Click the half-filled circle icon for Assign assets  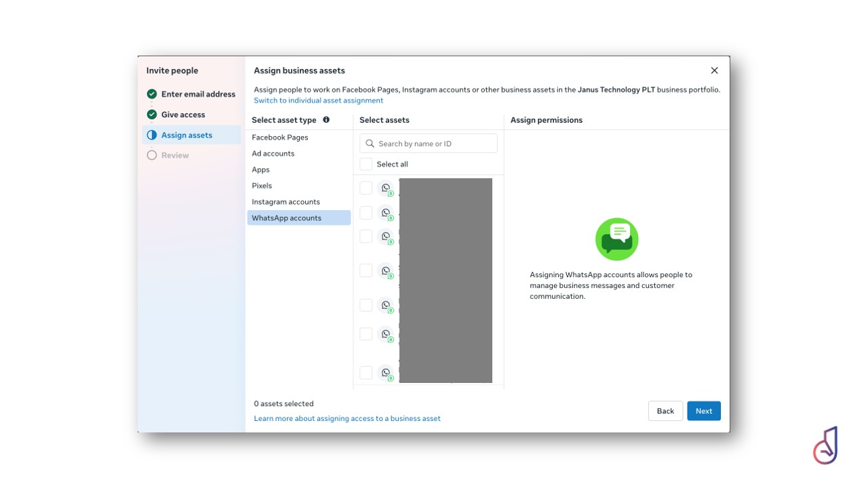pos(152,135)
